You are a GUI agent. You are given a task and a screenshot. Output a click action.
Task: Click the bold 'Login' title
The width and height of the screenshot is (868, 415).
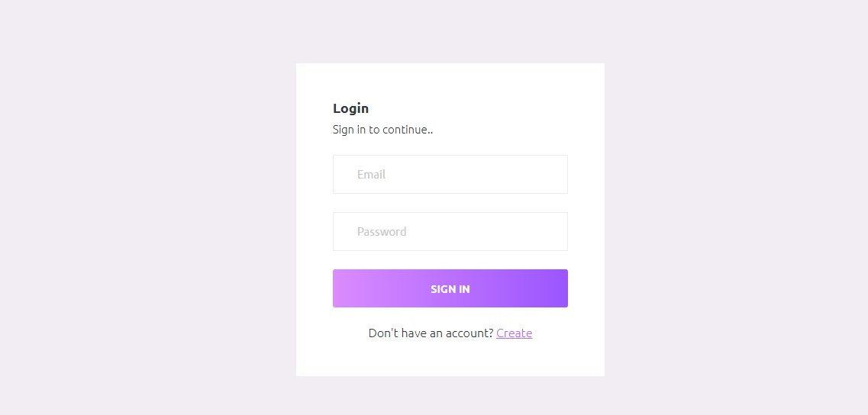point(350,108)
